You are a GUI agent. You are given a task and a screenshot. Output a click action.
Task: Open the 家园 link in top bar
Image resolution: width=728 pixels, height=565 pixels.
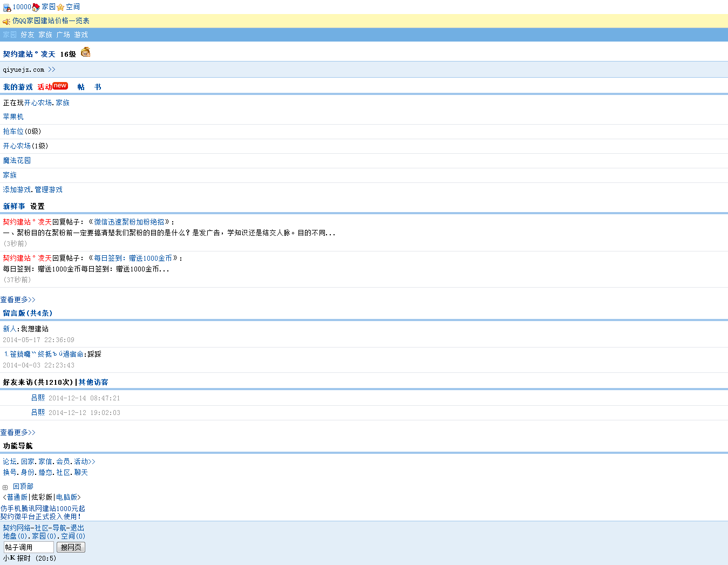click(49, 7)
